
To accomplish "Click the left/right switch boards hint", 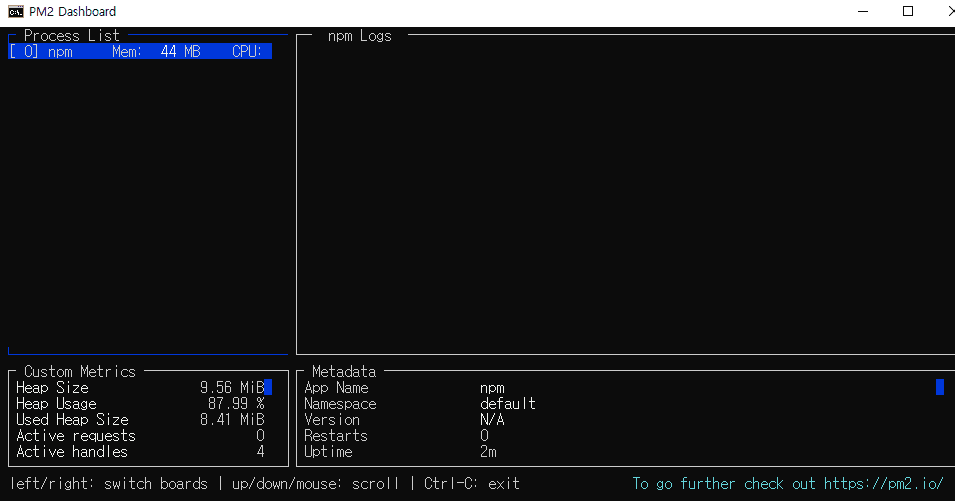I will click(109, 483).
